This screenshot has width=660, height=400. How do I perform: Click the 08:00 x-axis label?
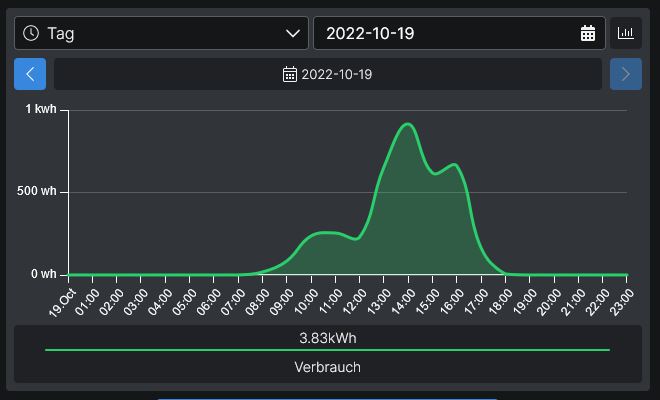[x=258, y=302]
